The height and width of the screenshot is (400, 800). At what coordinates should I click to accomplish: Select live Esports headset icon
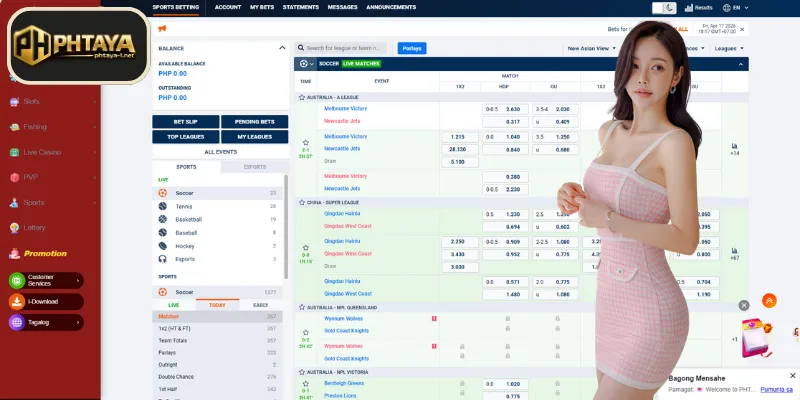point(163,259)
